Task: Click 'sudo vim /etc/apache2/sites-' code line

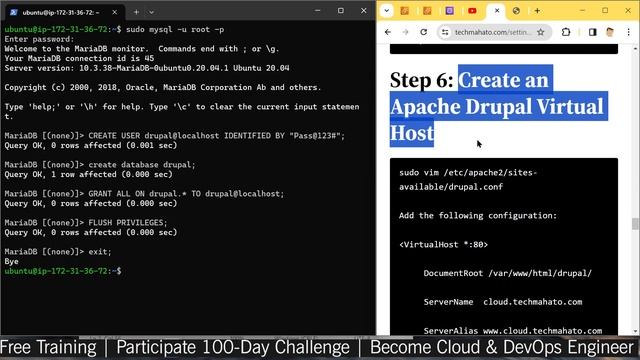Action: click(468, 173)
